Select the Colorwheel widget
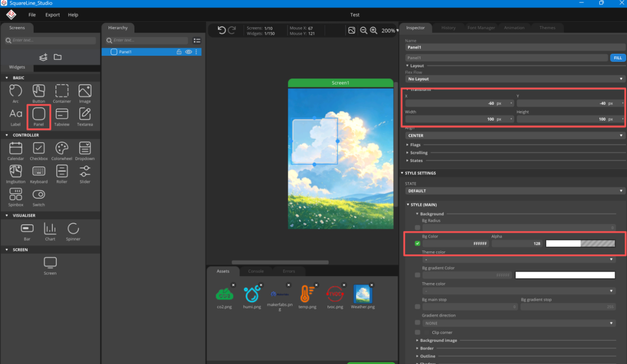Image resolution: width=627 pixels, height=364 pixels. coord(62,151)
